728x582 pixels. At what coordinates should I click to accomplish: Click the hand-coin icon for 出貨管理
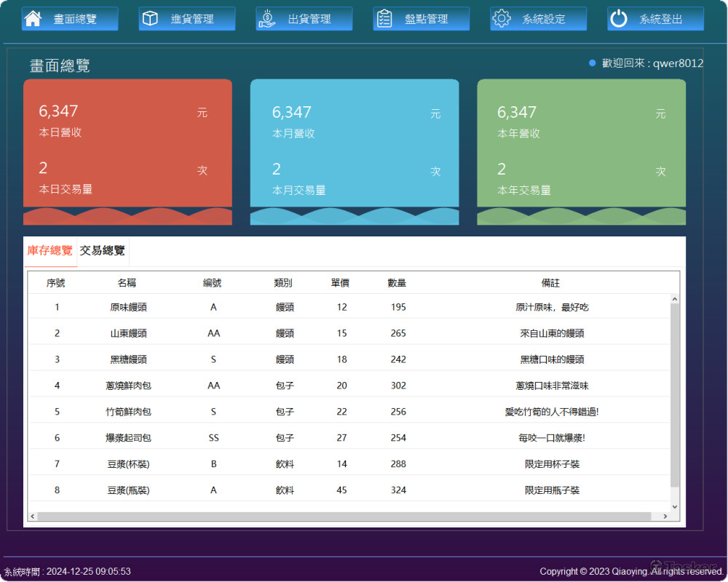(x=267, y=19)
